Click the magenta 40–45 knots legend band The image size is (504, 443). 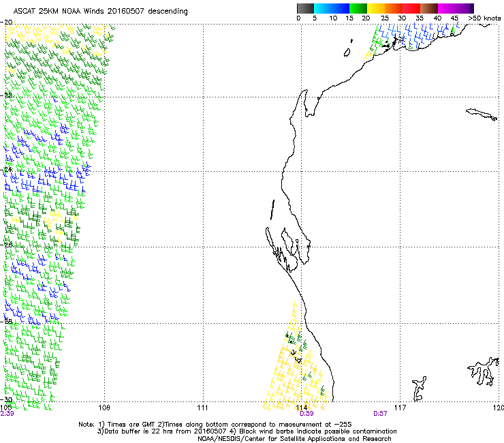pyautogui.click(x=447, y=8)
